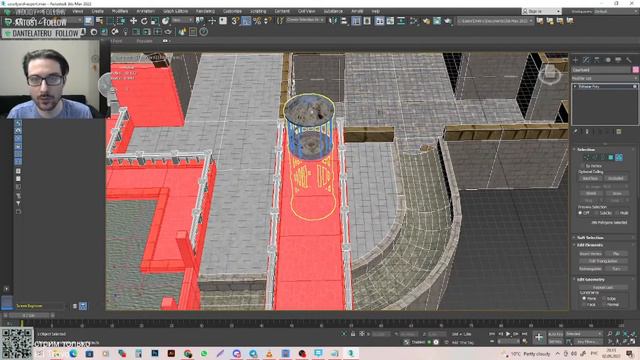Click the Grow selection button

(x=617, y=193)
